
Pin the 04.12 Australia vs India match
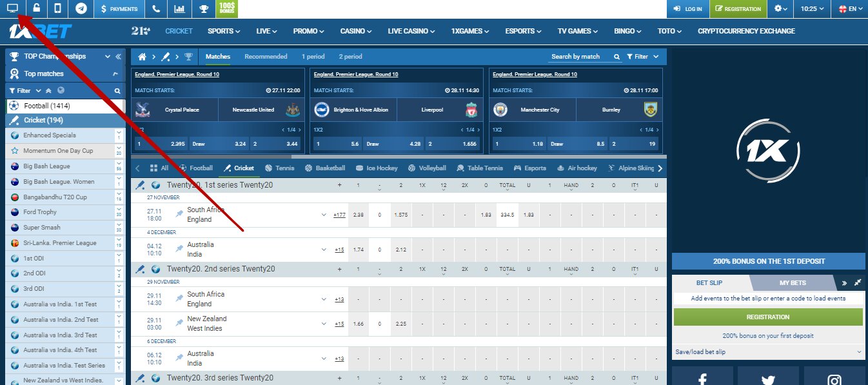tap(179, 249)
